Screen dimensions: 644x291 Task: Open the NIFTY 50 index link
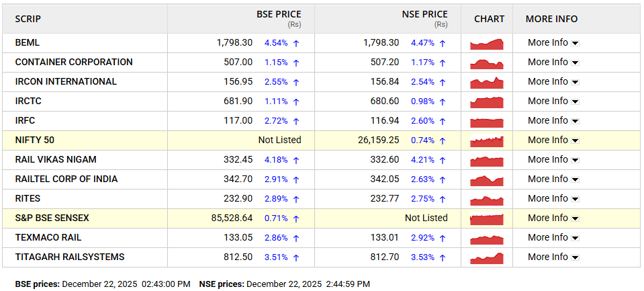(x=34, y=140)
